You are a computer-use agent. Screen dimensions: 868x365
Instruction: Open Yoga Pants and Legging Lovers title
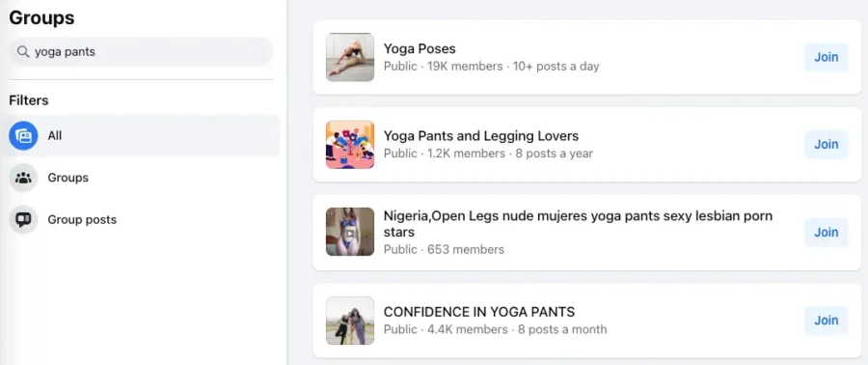[x=481, y=136]
